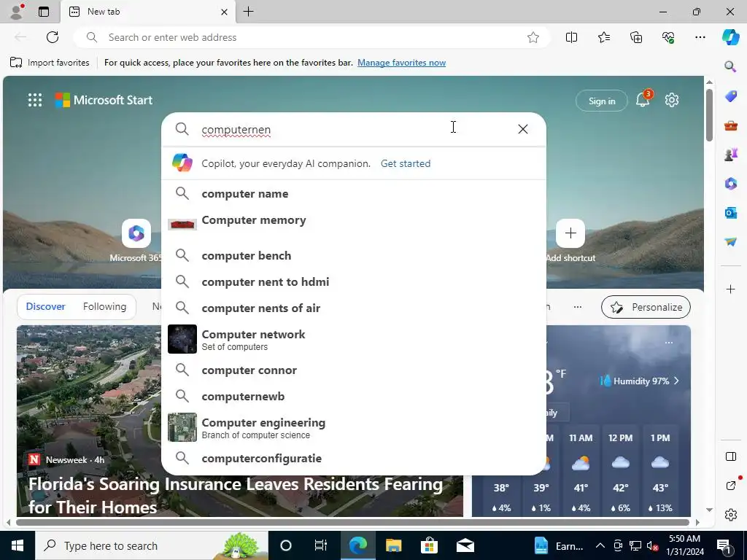Click the Add shortcut tile
The height and width of the screenshot is (560, 747).
pos(570,241)
